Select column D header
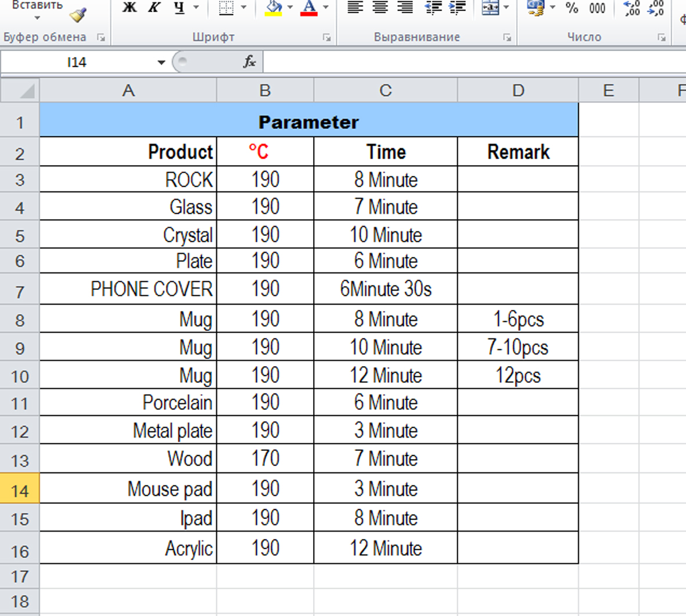Screen dimensions: 686x616 518,91
